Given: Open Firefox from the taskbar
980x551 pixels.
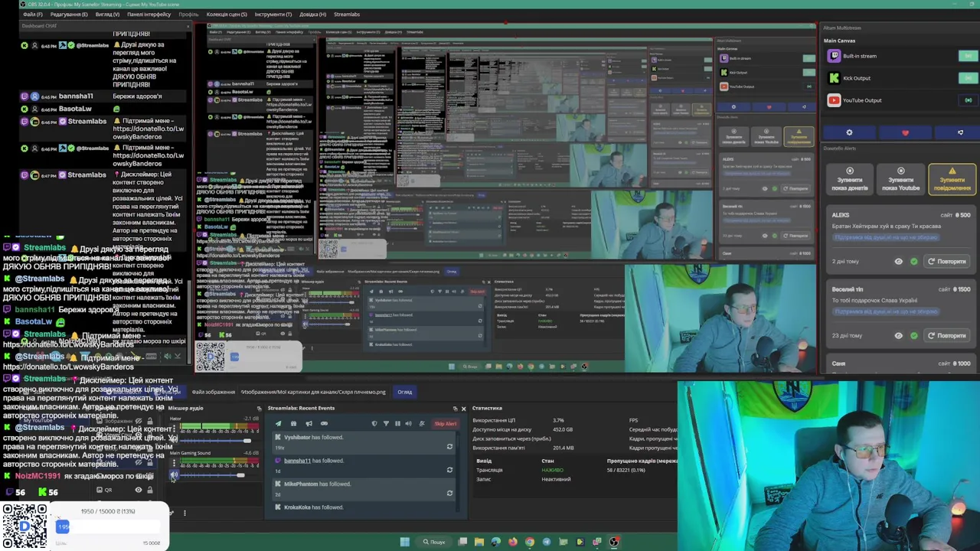Looking at the screenshot, I should tap(513, 542).
